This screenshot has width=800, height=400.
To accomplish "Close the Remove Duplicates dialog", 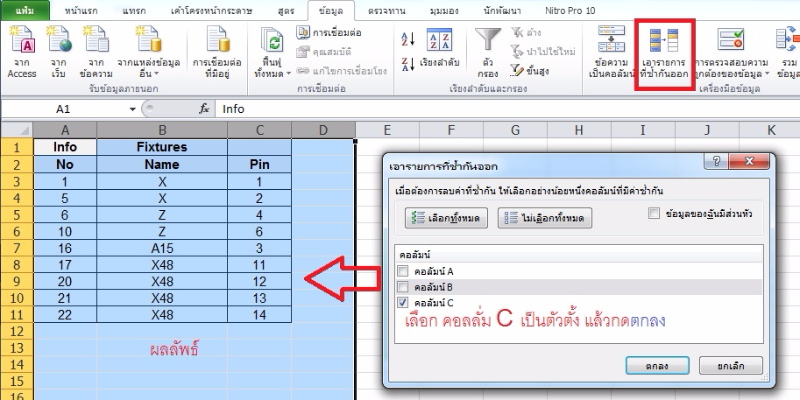I will [x=748, y=162].
